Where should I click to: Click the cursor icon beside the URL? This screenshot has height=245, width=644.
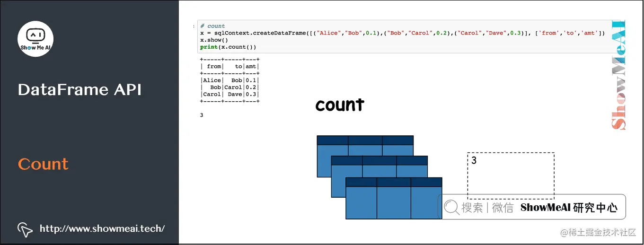(25, 229)
